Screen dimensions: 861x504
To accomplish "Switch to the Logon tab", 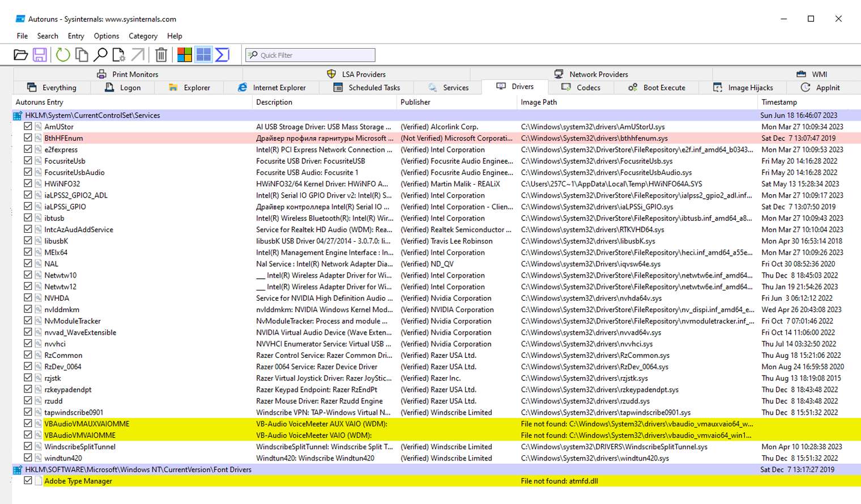I will 123,88.
